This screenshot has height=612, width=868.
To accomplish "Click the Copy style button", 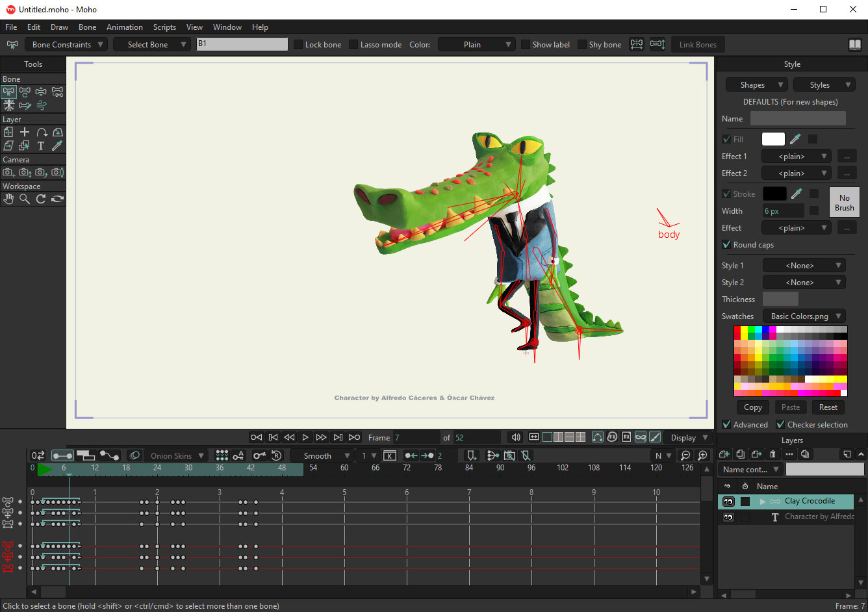I will [752, 407].
